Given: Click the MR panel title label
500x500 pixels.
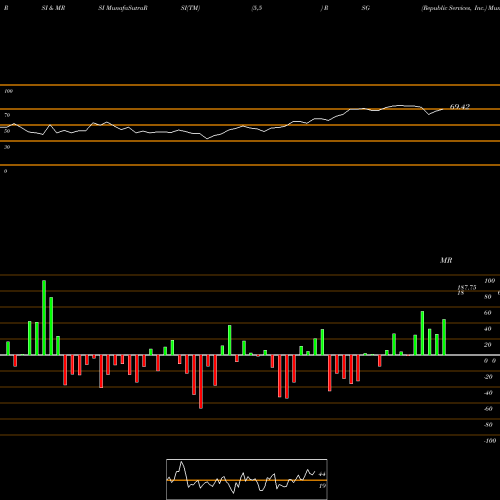Looking at the screenshot, I should pyautogui.click(x=446, y=260).
